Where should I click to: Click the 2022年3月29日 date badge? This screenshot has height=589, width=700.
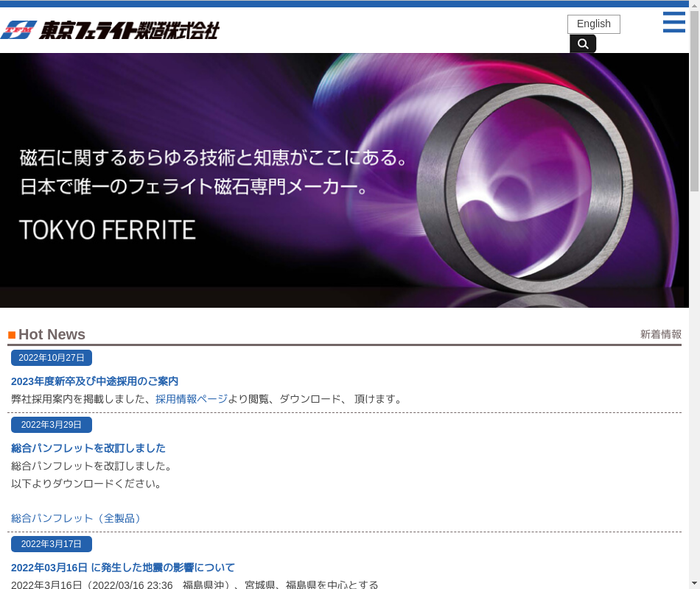pyautogui.click(x=52, y=425)
